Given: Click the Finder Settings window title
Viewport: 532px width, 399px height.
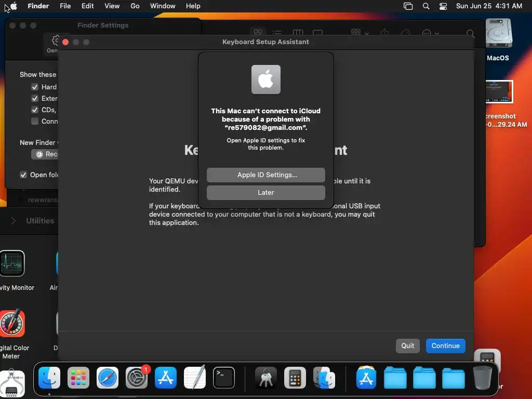Looking at the screenshot, I should pos(103,25).
